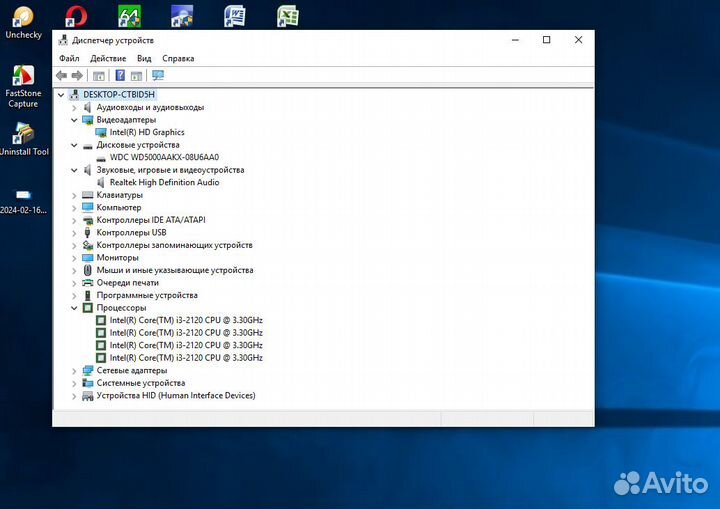Collapse Звуковые, игровые и видеоустройства category

(74, 170)
